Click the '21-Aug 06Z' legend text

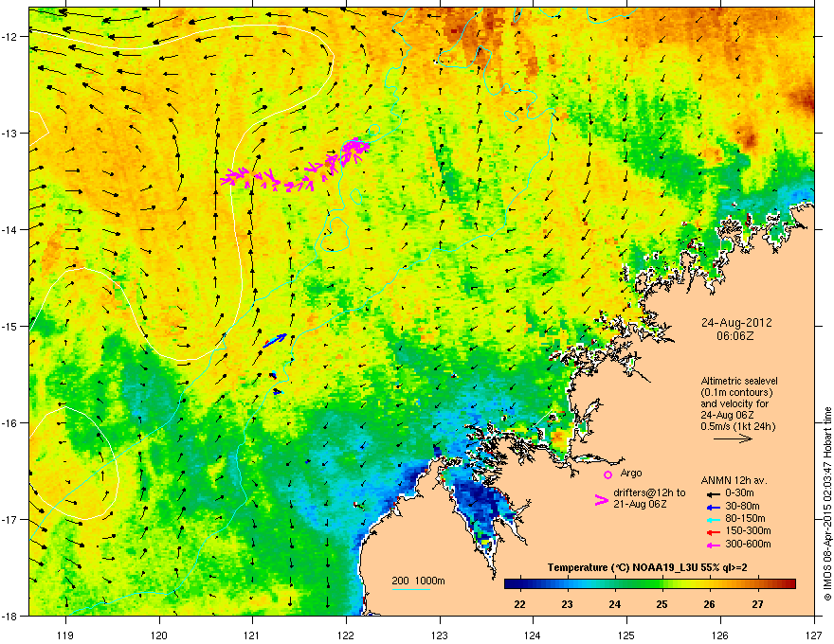point(640,504)
